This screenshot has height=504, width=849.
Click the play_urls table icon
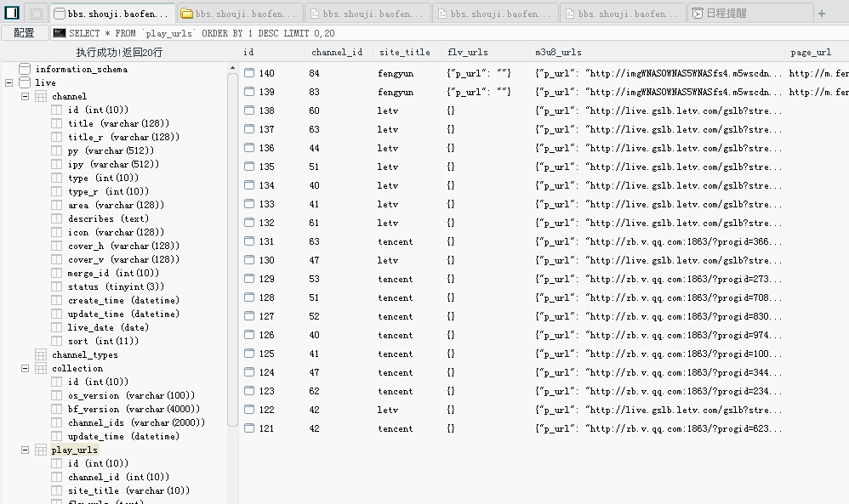pos(41,450)
